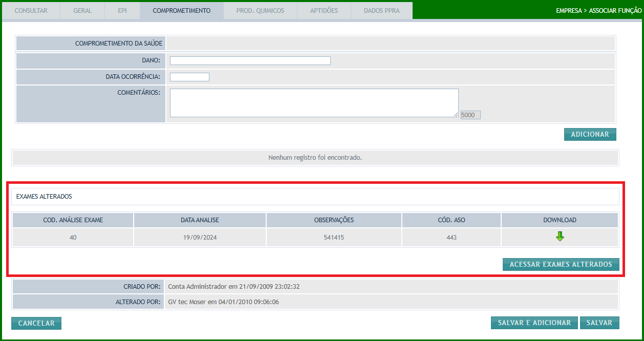
Task: Download the altered exam via green arrow
Action: [560, 237]
